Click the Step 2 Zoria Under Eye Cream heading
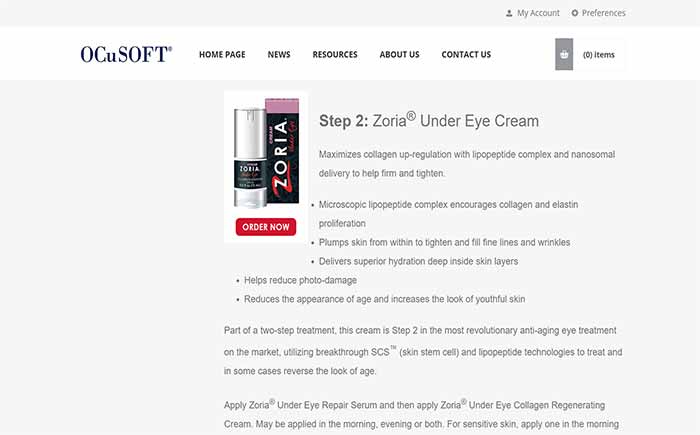The width and height of the screenshot is (700, 435). (x=429, y=121)
